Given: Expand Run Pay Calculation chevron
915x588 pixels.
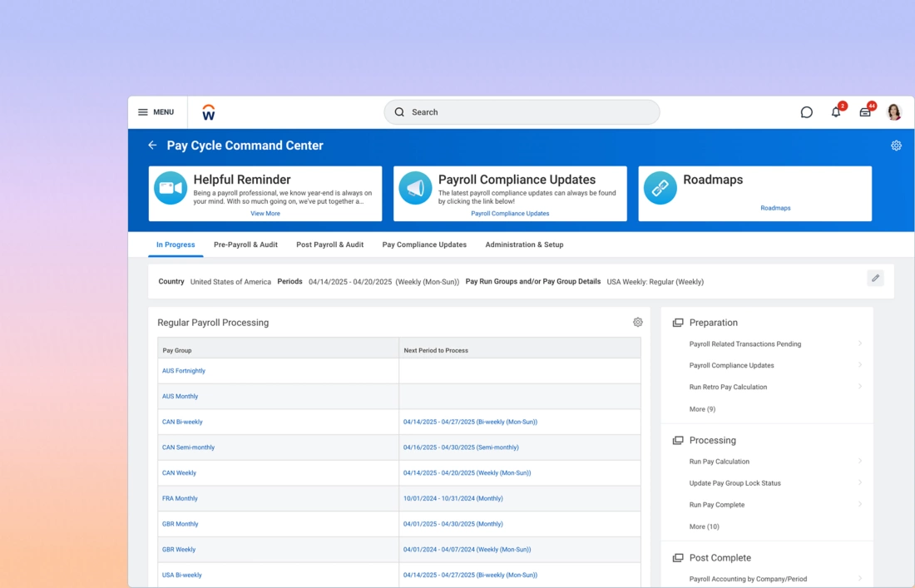Looking at the screenshot, I should [x=859, y=462].
